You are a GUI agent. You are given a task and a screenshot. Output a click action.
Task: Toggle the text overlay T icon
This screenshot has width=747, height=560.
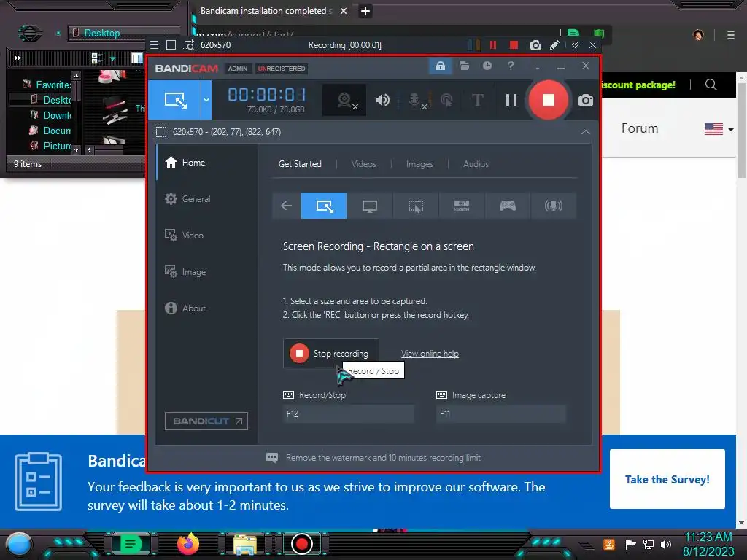[477, 100]
